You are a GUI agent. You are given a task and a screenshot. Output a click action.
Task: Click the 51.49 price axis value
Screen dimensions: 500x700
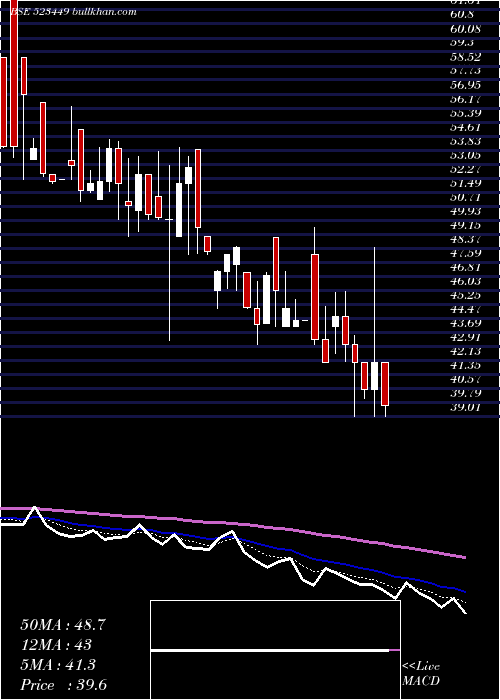click(465, 183)
